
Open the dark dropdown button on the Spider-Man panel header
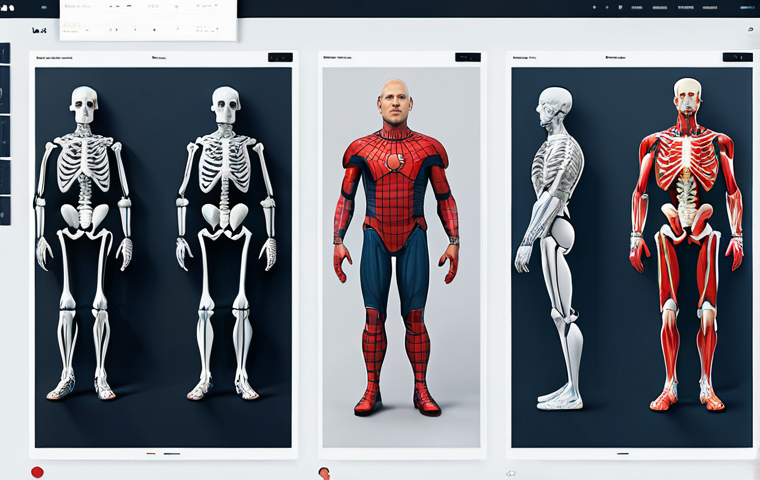click(467, 58)
